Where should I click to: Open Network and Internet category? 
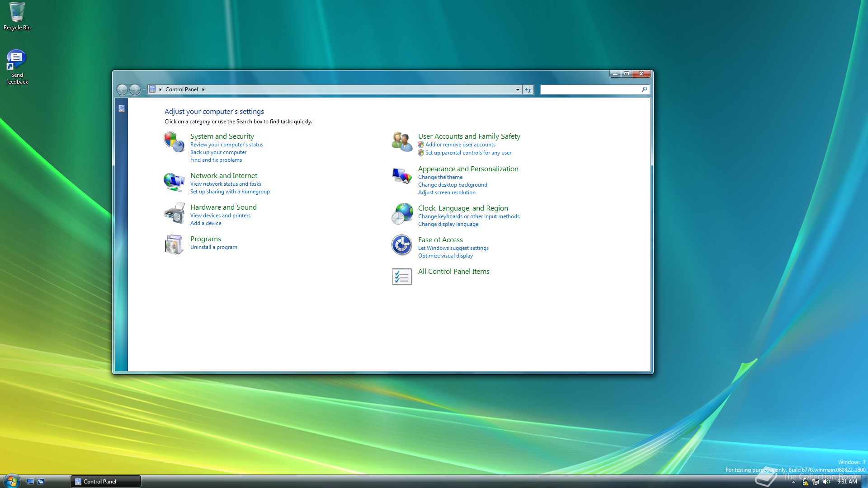point(224,175)
